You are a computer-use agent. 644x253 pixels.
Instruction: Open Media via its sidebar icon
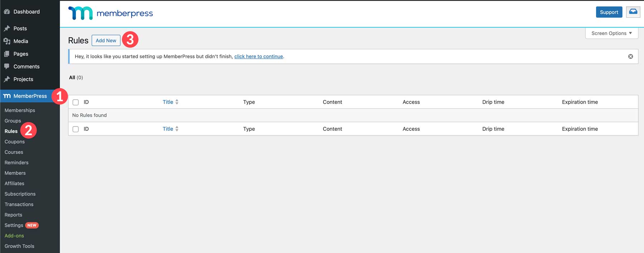pyautogui.click(x=7, y=41)
